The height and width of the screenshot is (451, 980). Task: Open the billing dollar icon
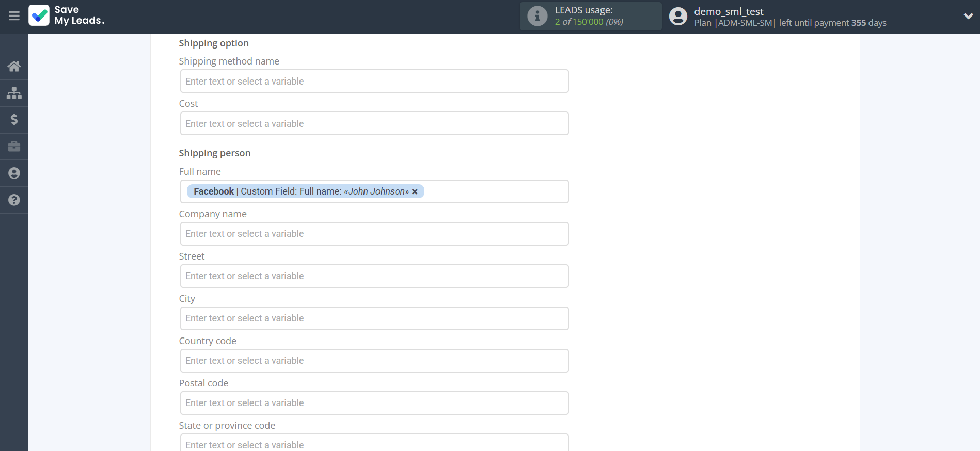point(14,120)
